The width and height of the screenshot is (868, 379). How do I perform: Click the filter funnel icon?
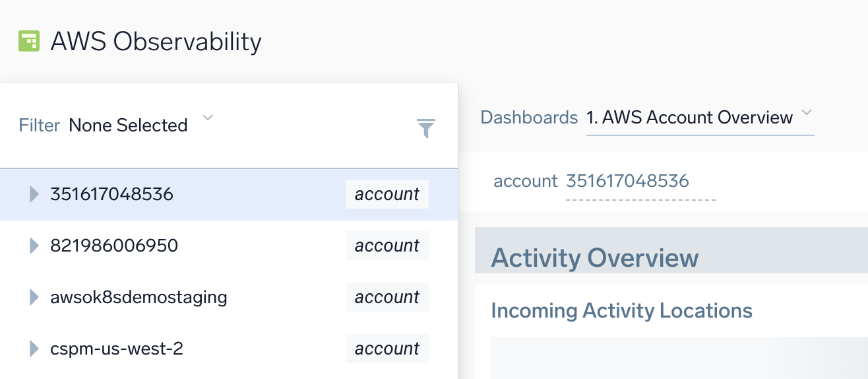[426, 128]
